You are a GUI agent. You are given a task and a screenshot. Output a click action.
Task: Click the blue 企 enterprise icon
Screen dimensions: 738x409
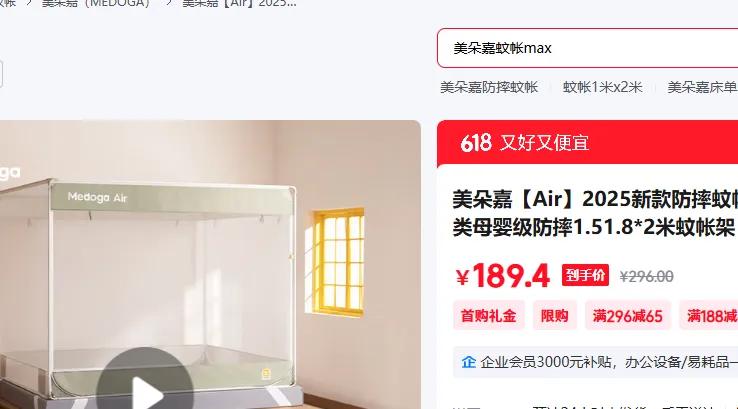coord(468,362)
